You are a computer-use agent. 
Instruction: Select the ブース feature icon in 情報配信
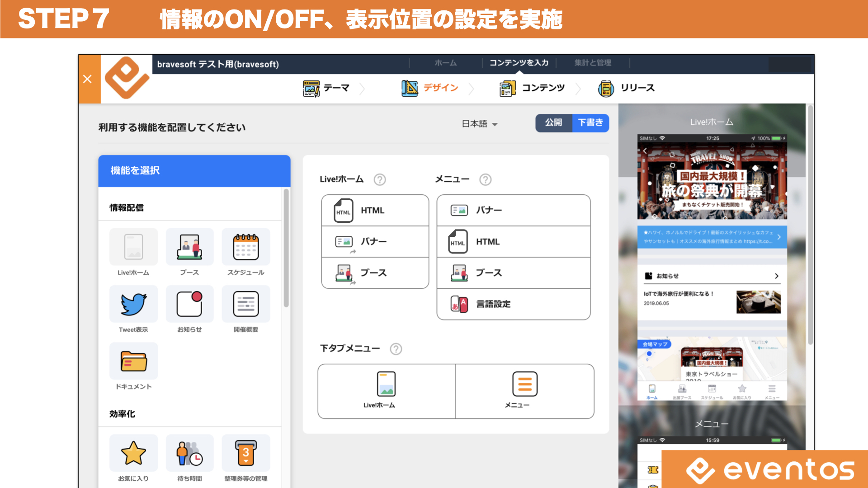point(189,247)
